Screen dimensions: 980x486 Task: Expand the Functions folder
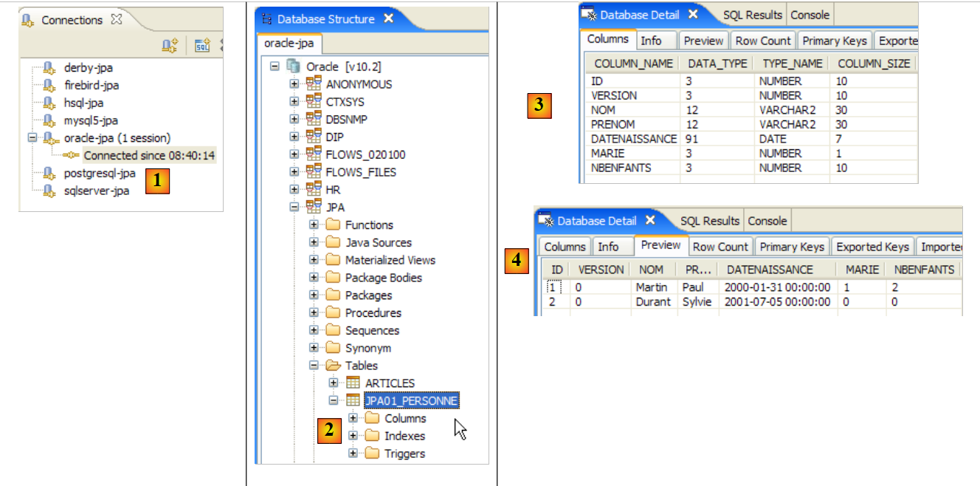(x=314, y=225)
